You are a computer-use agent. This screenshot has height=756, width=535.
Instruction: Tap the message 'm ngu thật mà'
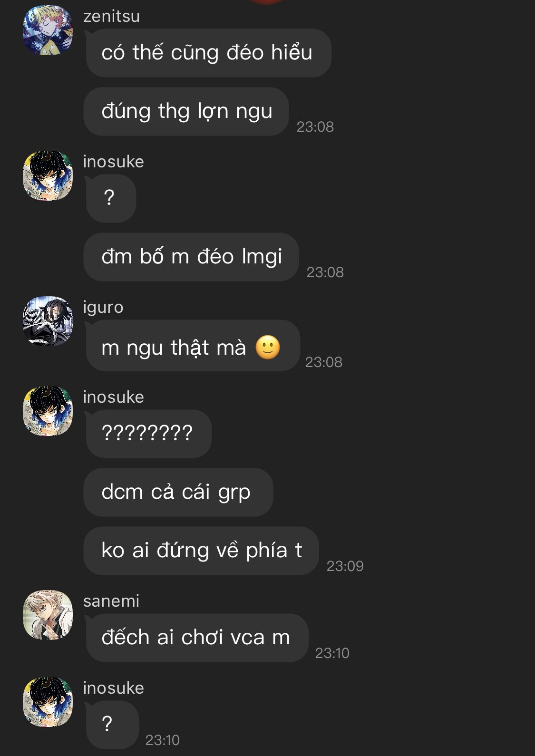(x=192, y=346)
